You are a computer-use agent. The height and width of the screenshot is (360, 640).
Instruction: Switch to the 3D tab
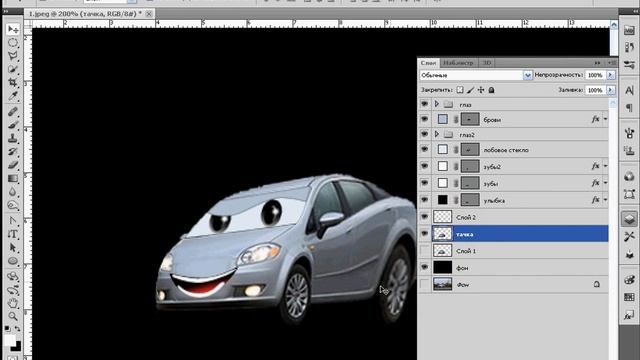[x=487, y=63]
